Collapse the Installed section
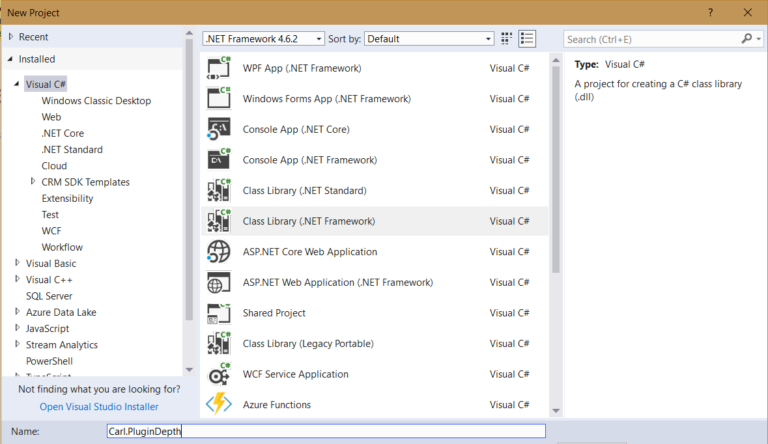Viewport: 768px width, 444px height. pyautogui.click(x=11, y=59)
